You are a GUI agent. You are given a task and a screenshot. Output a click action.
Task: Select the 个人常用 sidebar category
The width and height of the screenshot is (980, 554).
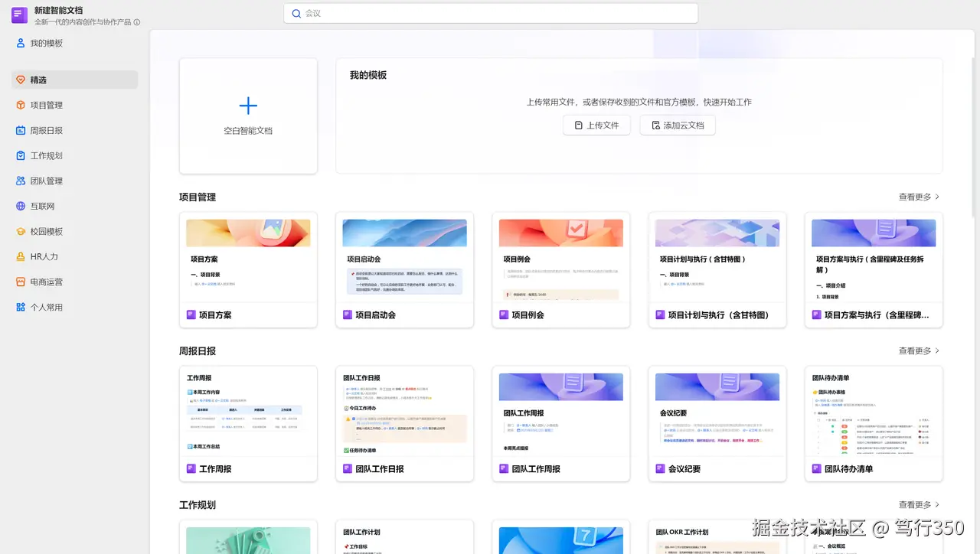click(74, 307)
